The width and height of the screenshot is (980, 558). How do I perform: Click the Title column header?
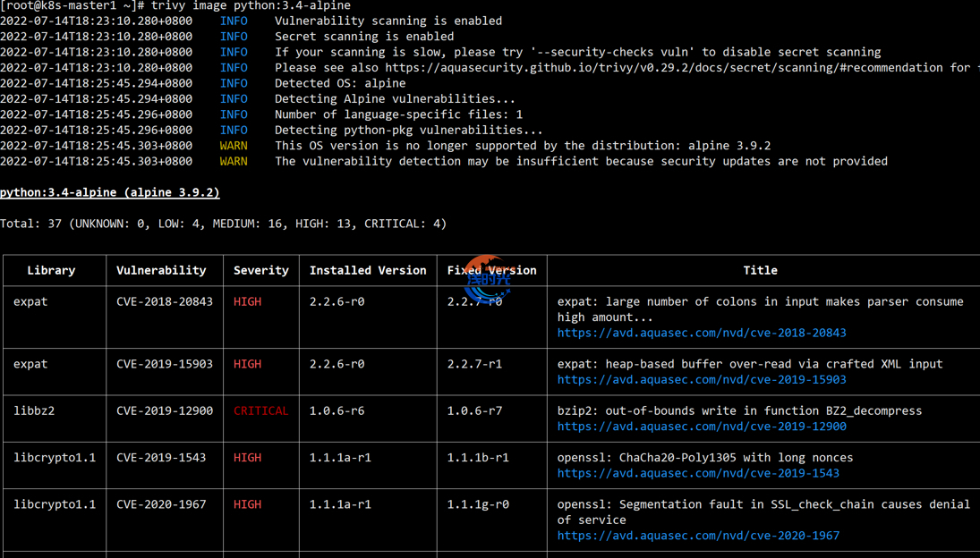[760, 270]
